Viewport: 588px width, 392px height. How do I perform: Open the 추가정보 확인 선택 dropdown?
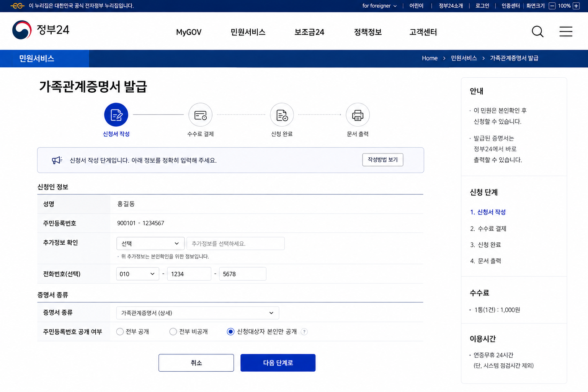click(x=150, y=243)
